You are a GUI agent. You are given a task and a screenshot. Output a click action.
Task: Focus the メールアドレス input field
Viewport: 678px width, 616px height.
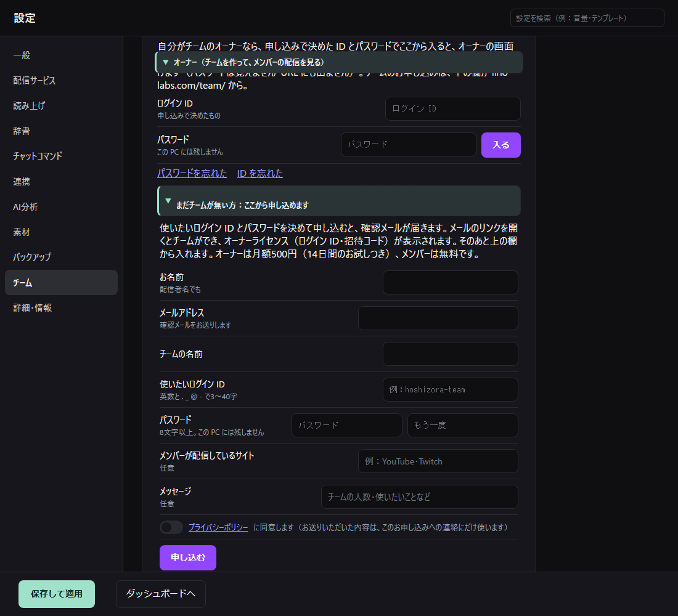click(x=438, y=318)
